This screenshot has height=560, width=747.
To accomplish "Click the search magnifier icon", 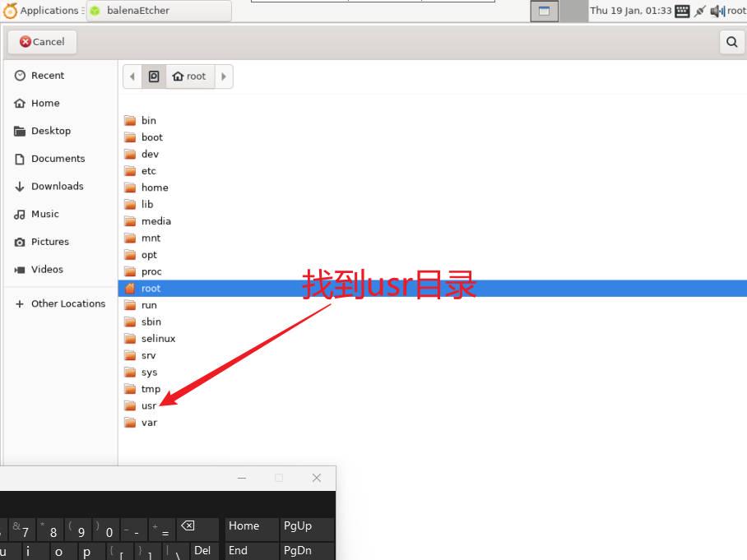I will pos(731,42).
